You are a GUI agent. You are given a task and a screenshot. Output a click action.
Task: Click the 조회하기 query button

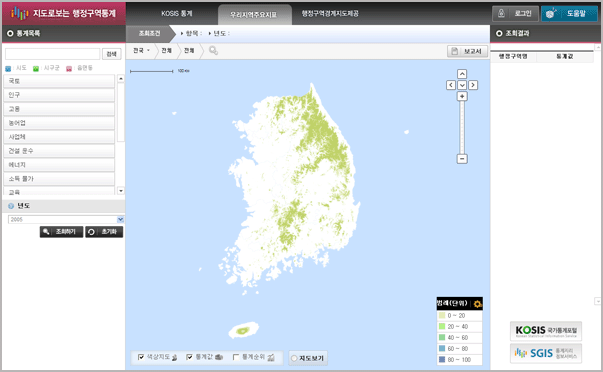tap(62, 232)
